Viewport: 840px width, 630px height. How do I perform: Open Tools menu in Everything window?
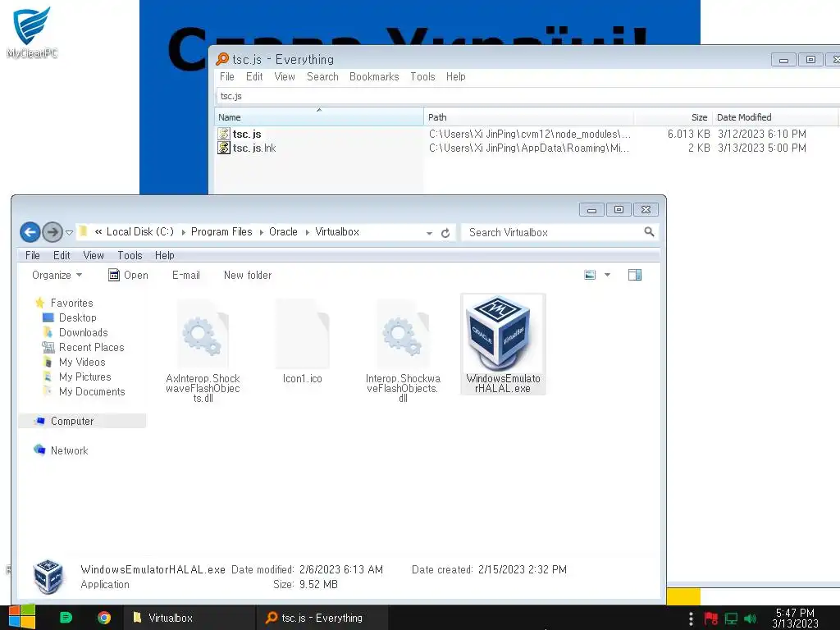422,76
